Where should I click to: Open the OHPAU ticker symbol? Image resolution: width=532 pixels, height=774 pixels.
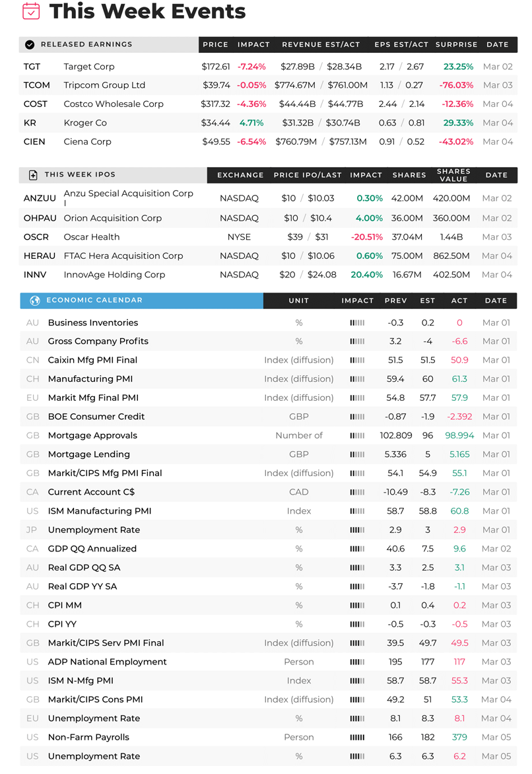[40, 218]
